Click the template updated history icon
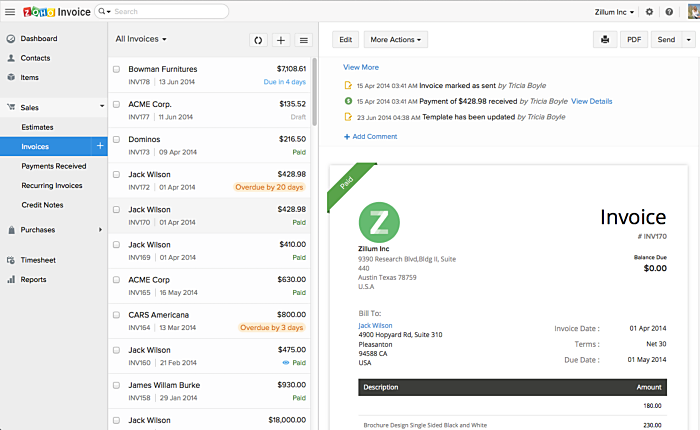Image resolution: width=700 pixels, height=430 pixels. pyautogui.click(x=348, y=117)
